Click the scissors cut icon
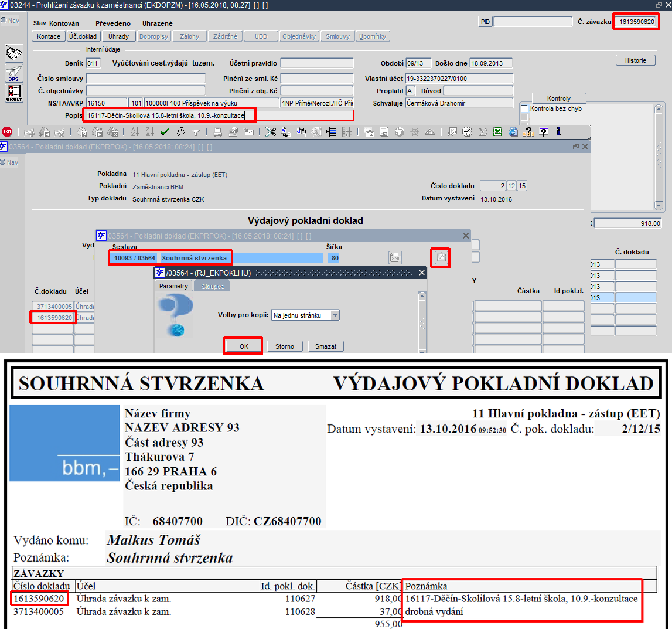The width and height of the screenshot is (672, 629). (271, 132)
